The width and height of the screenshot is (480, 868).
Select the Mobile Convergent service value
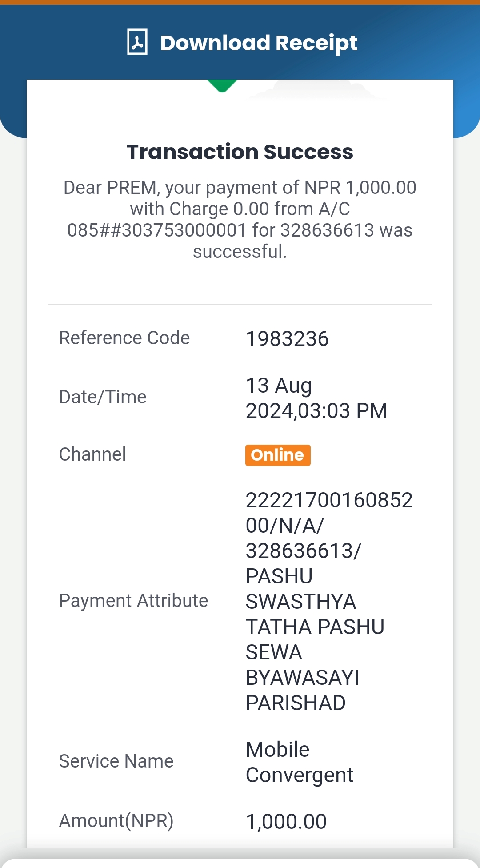click(x=300, y=762)
